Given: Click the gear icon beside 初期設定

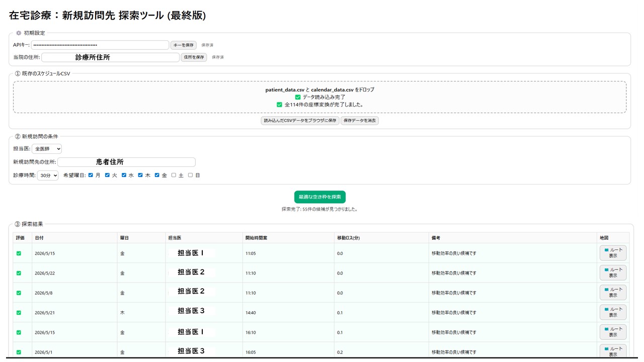Looking at the screenshot, I should pos(19,33).
